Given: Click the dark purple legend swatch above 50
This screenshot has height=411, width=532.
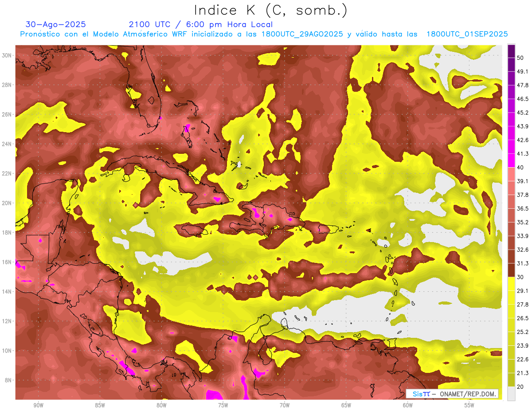Looking at the screenshot, I should tap(511, 51).
